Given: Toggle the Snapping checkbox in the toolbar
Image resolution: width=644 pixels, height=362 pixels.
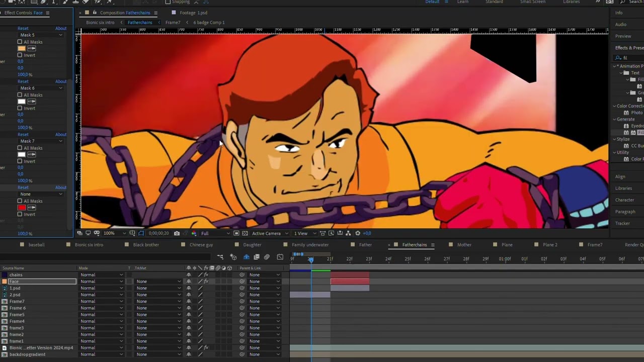Looking at the screenshot, I should pyautogui.click(x=168, y=2).
